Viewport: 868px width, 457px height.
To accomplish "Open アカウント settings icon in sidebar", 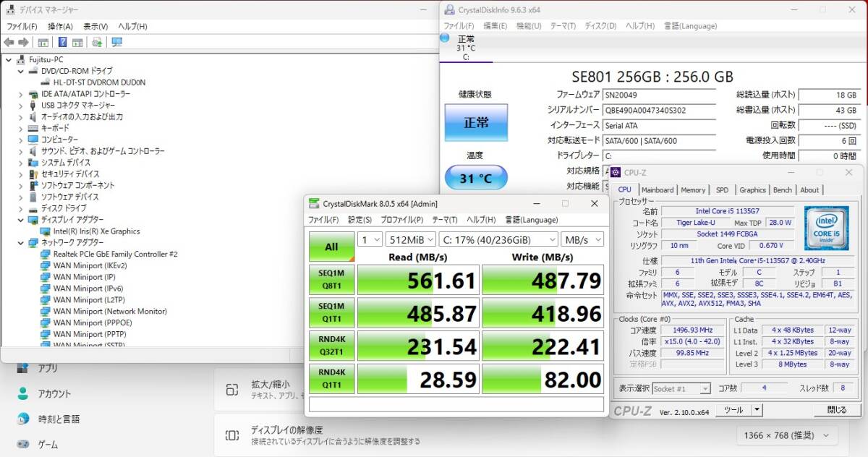I will [24, 394].
